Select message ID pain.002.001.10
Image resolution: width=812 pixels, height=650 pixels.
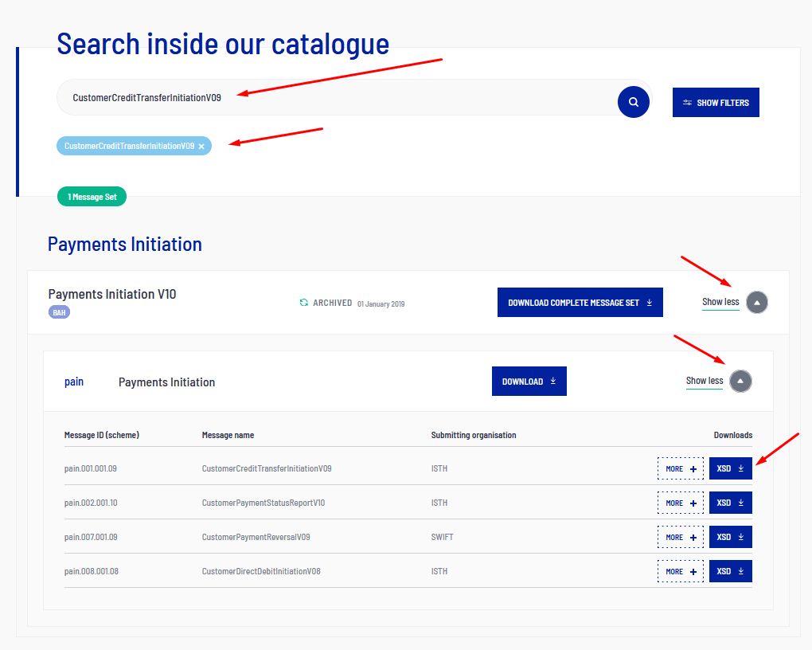click(x=91, y=503)
